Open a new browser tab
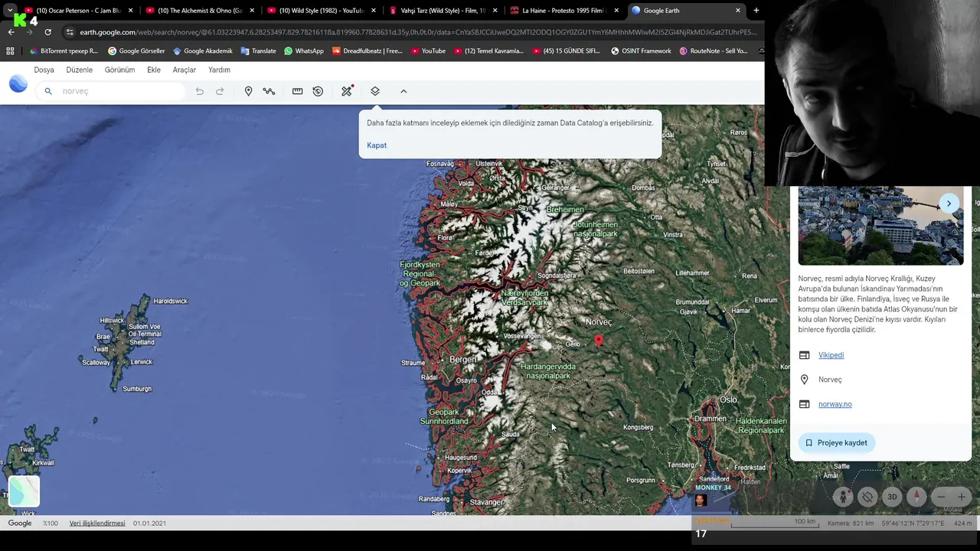 click(756, 11)
